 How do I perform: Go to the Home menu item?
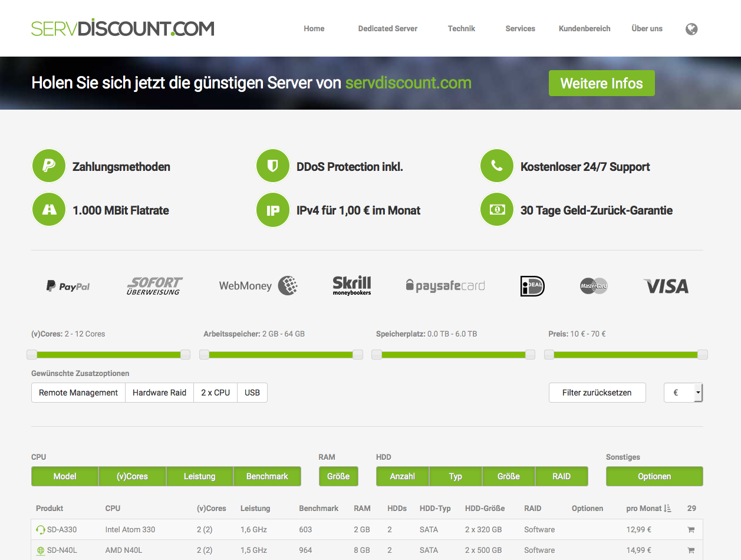[314, 28]
